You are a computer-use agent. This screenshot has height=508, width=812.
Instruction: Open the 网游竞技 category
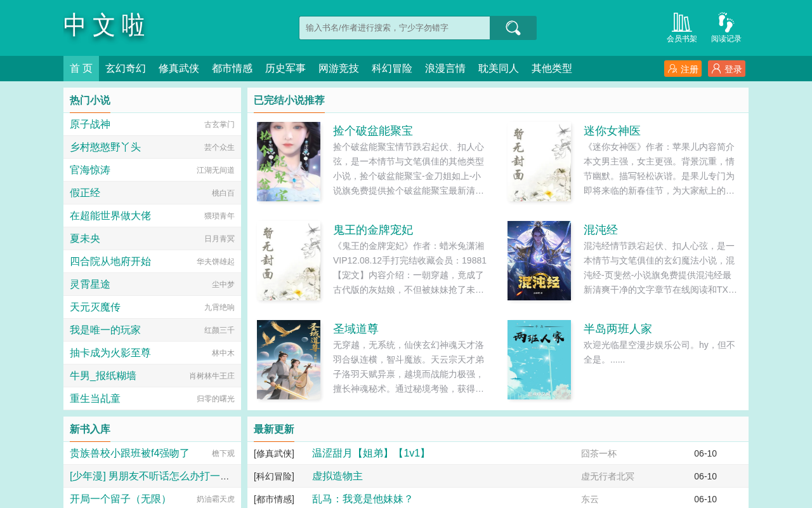coord(339,69)
